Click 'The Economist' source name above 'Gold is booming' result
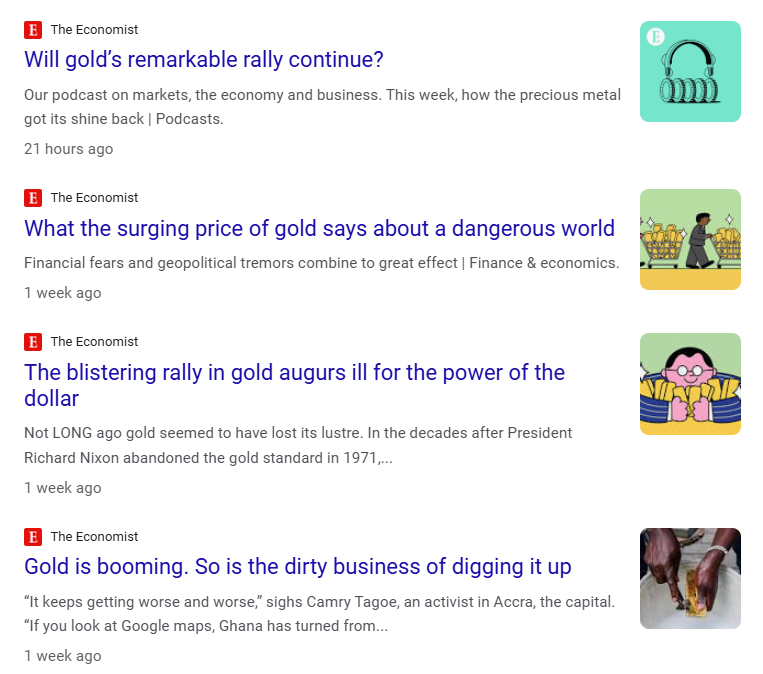This screenshot has width=763, height=674. click(x=94, y=536)
